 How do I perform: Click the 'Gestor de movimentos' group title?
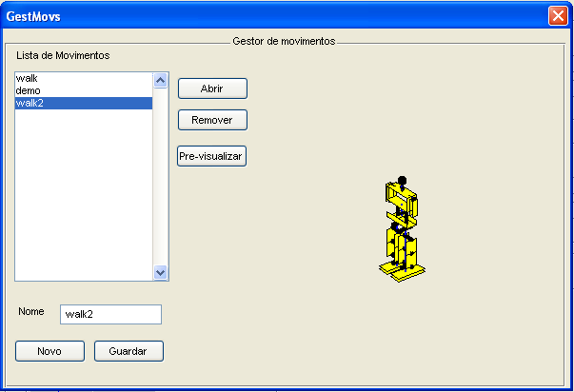pyautogui.click(x=284, y=42)
